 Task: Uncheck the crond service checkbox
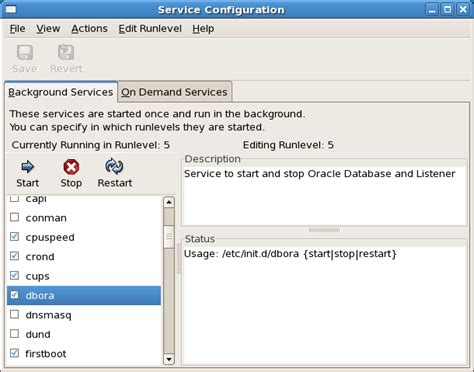click(x=14, y=256)
